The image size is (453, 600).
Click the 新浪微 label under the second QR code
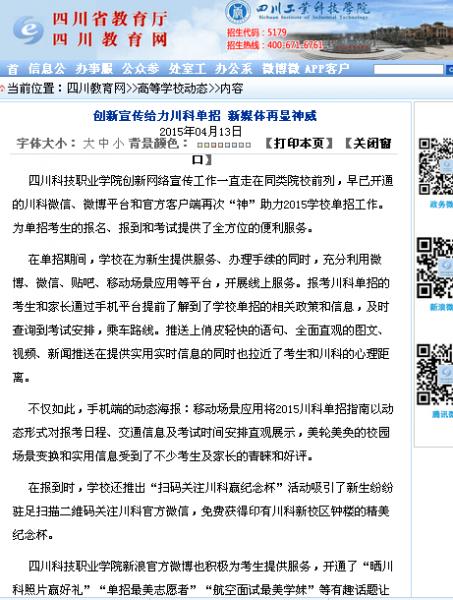pyautogui.click(x=441, y=307)
